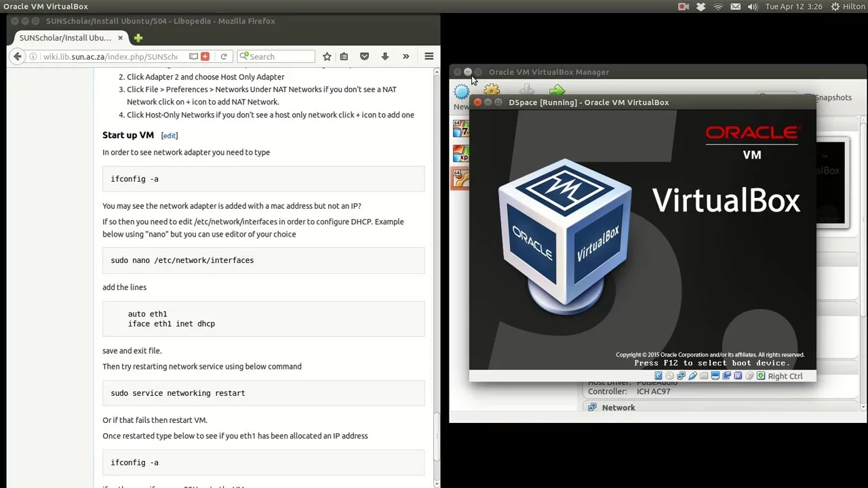Click ifconfig -a first code block
The height and width of the screenshot is (488, 868).
[x=263, y=179]
